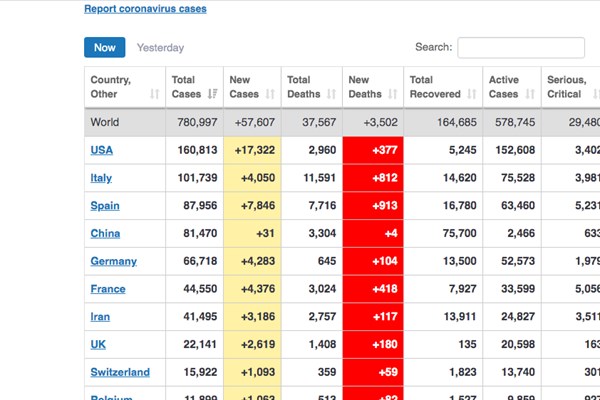Click sort icon in Total Cases header
600x400 pixels.
click(212, 94)
